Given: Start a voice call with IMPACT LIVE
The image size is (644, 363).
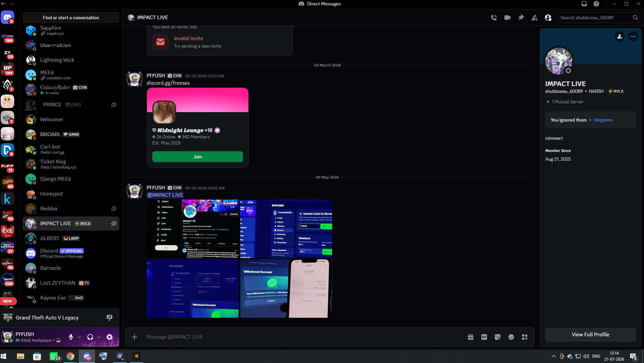Looking at the screenshot, I should [x=494, y=18].
